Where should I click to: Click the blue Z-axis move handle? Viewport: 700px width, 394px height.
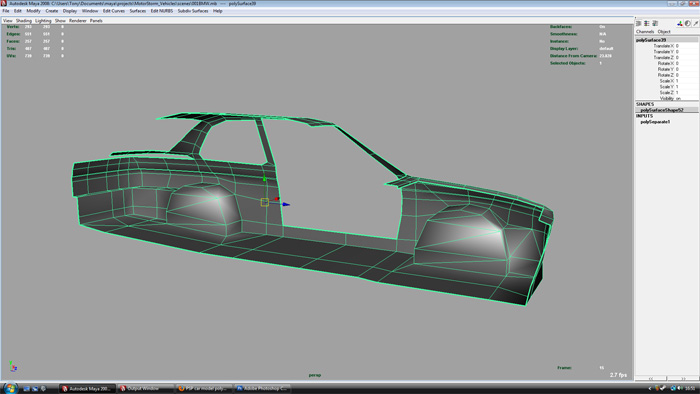(286, 204)
